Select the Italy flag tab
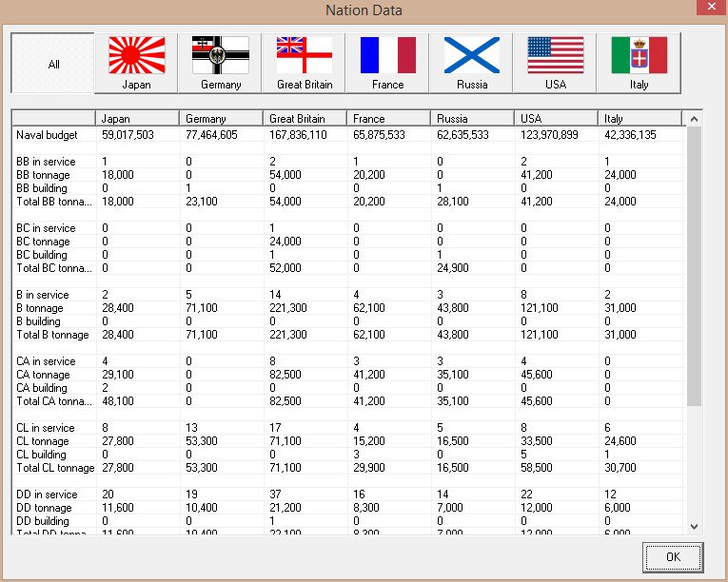Image resolution: width=728 pixels, height=582 pixels. (x=639, y=63)
